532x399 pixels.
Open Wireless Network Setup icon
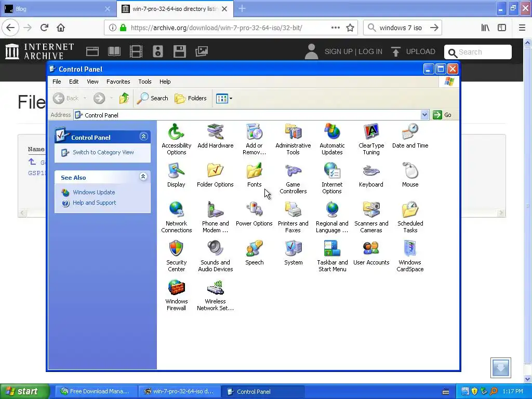216,295
